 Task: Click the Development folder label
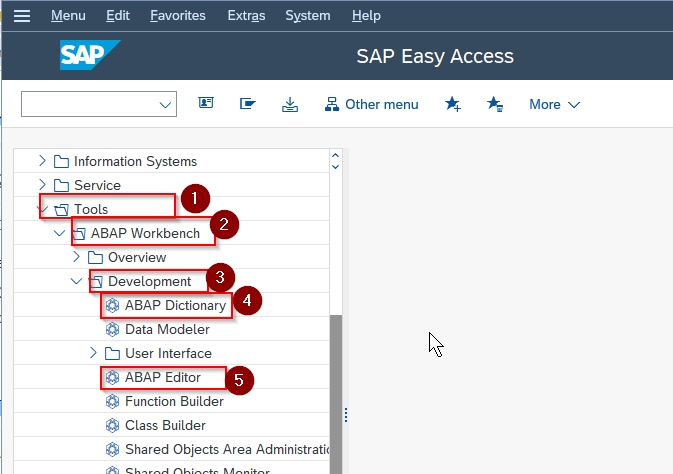tap(149, 282)
